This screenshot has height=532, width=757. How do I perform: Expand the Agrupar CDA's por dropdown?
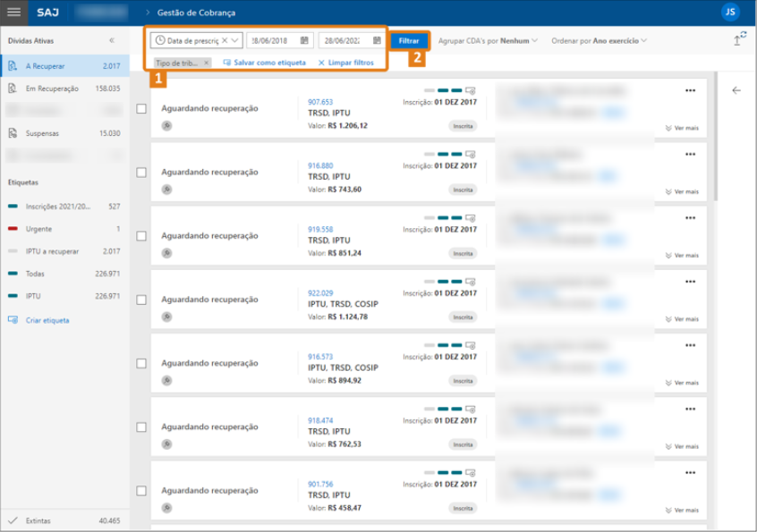535,41
